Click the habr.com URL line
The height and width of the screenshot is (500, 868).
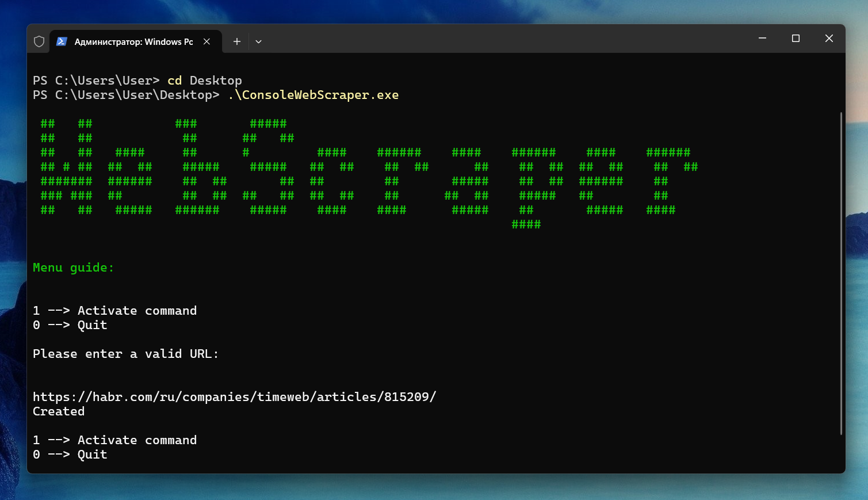click(x=234, y=397)
